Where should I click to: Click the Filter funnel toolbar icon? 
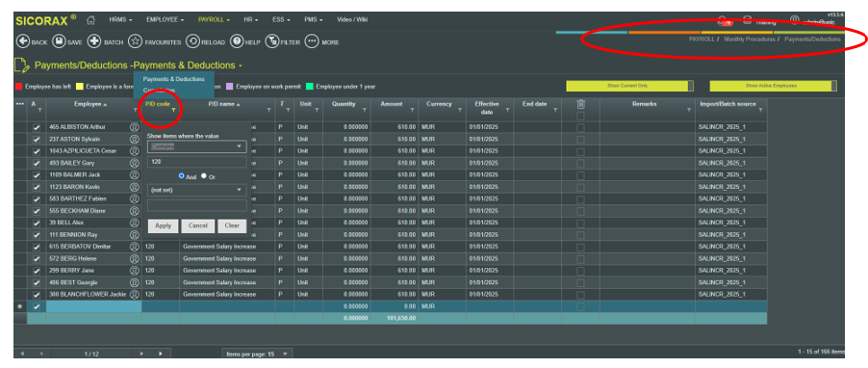pos(271,41)
